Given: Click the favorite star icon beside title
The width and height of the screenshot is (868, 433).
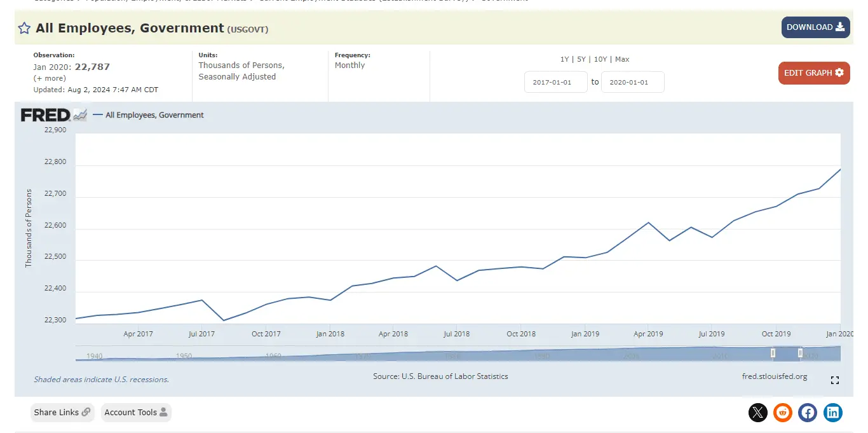Looking at the screenshot, I should 24,28.
